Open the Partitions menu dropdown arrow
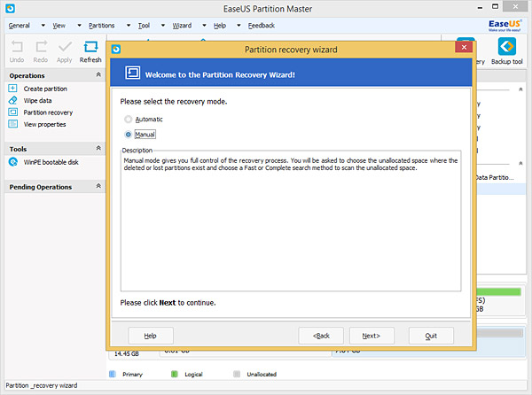Viewport: 532px width, 395px height. click(x=129, y=25)
